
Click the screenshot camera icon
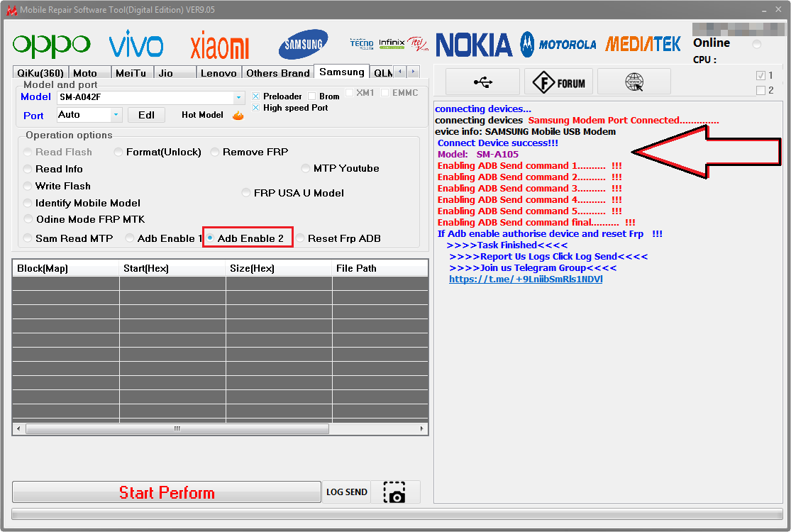point(394,492)
